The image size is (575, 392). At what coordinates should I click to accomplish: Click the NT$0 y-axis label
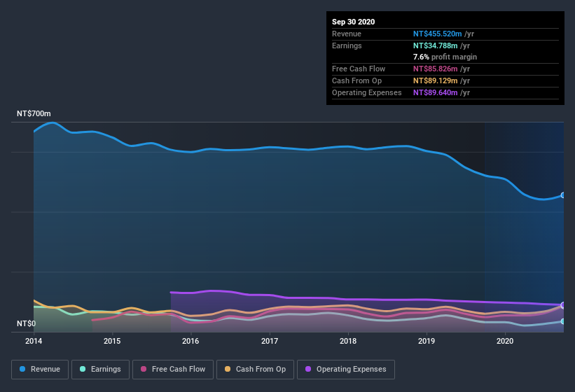(26, 323)
